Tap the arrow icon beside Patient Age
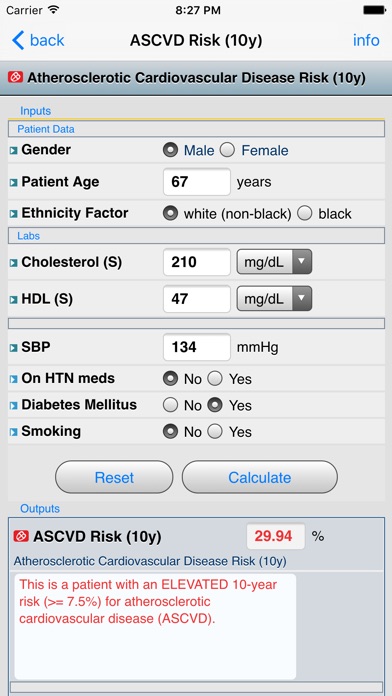The image size is (392, 696). [13, 182]
